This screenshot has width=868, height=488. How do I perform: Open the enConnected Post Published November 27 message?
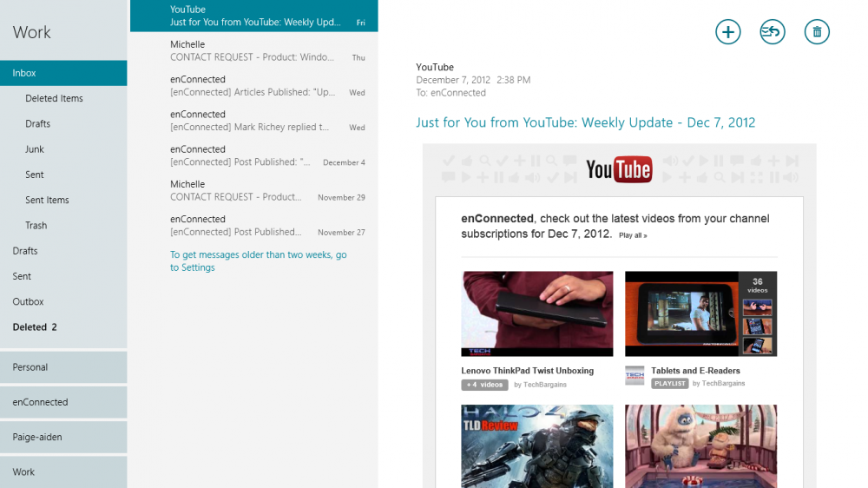point(254,225)
